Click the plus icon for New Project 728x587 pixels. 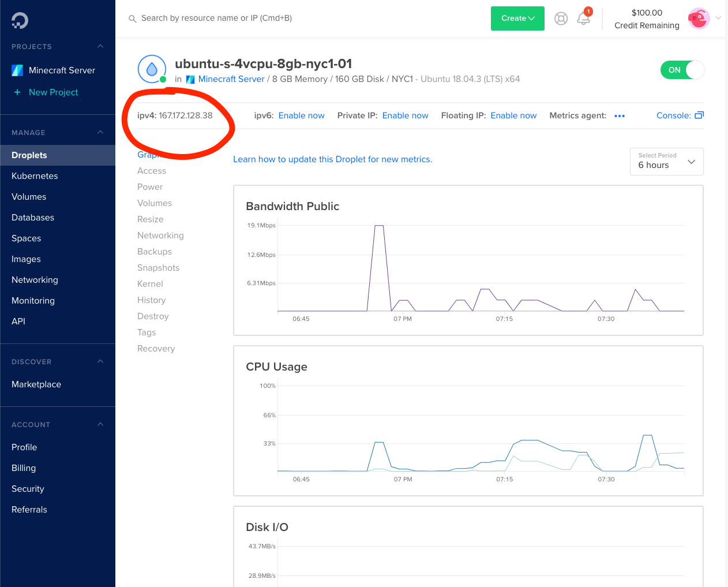(x=17, y=92)
